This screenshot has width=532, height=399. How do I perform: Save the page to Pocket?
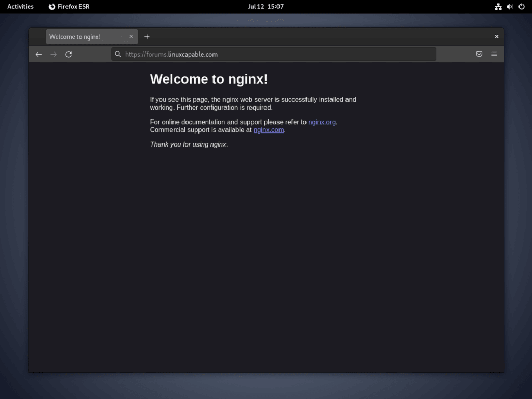479,54
